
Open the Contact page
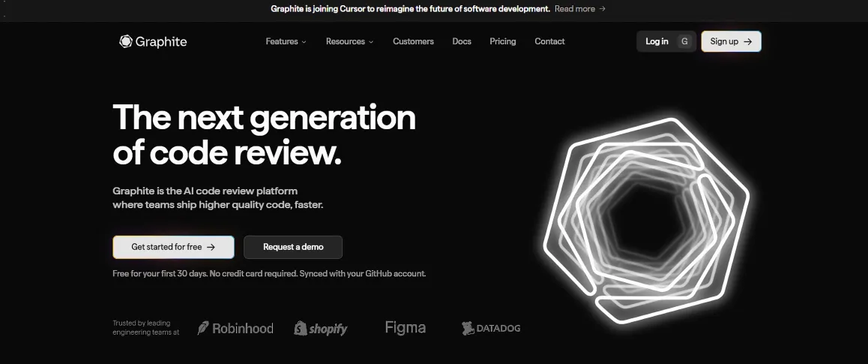click(549, 41)
